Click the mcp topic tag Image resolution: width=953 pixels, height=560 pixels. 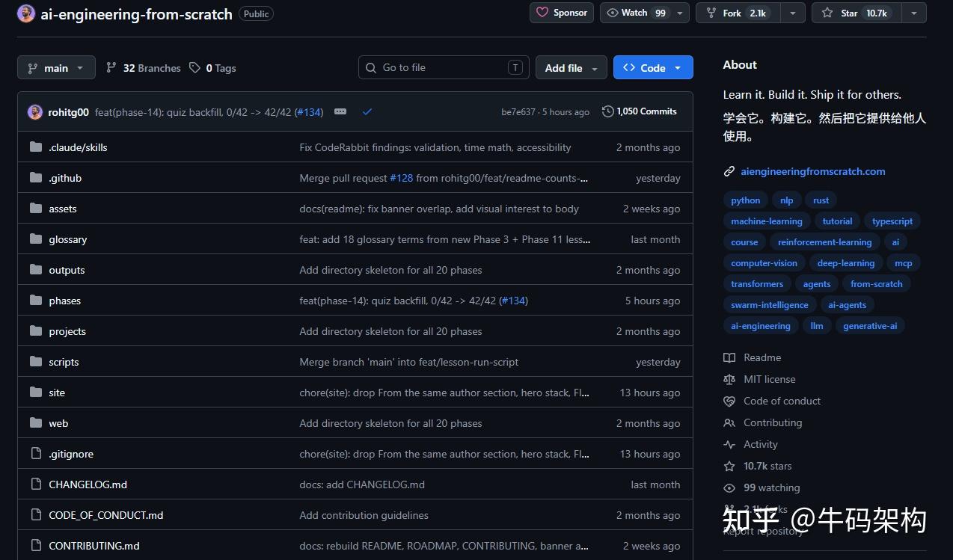pos(904,263)
